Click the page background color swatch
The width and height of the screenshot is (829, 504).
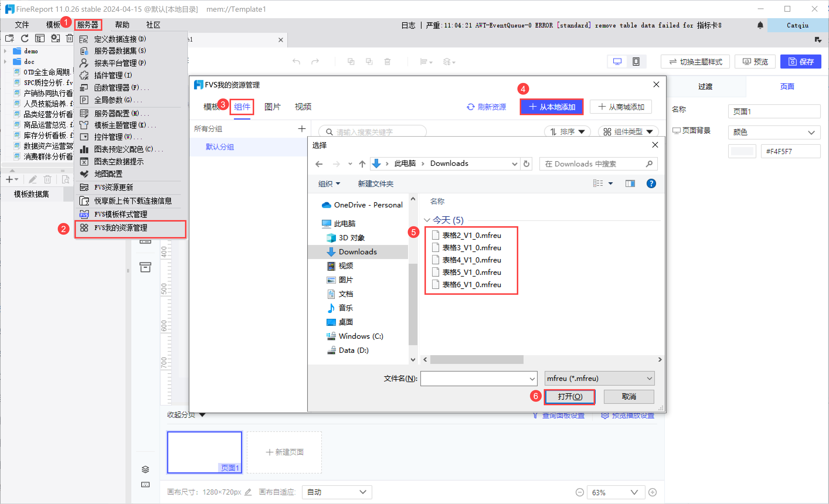(742, 151)
